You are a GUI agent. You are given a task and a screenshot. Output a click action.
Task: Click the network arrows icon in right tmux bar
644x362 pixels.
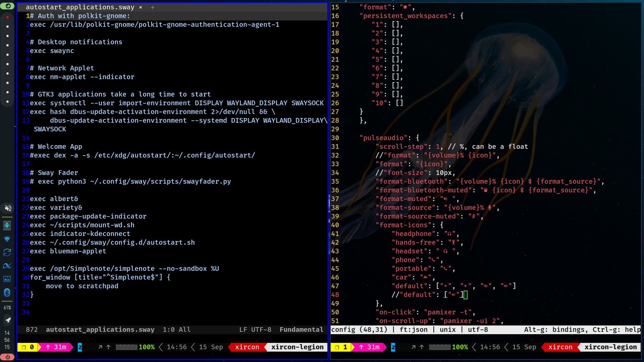pos(417,347)
